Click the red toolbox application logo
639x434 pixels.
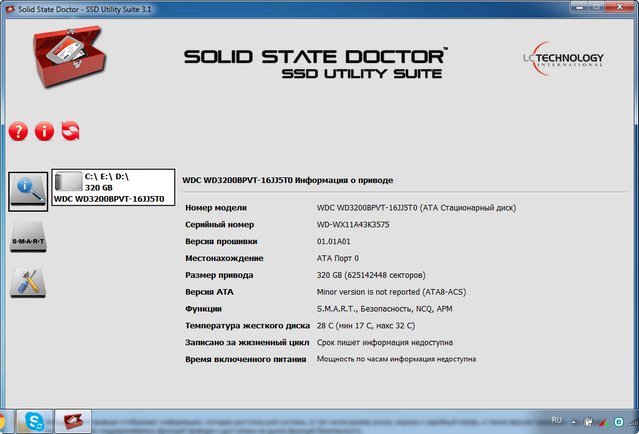[69, 56]
